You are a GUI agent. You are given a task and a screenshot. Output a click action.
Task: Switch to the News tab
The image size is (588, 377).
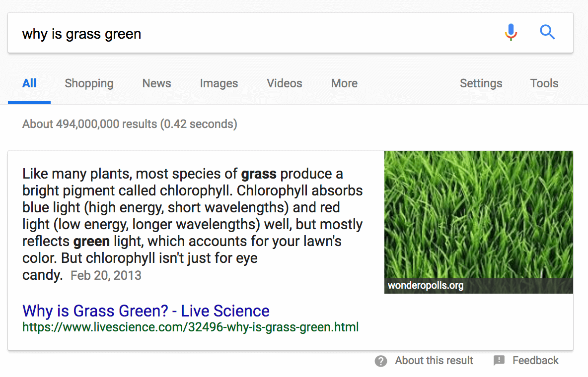tap(156, 83)
